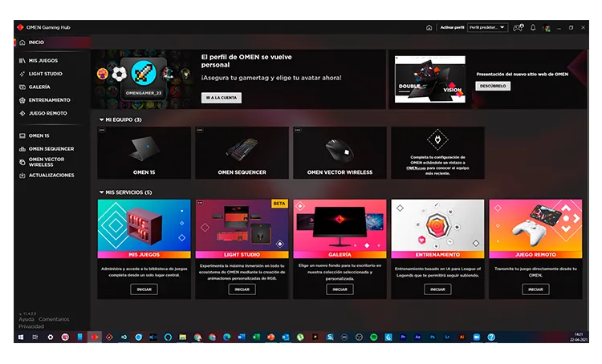Click the home icon in title bar
This screenshot has width=602, height=364.
429,27
